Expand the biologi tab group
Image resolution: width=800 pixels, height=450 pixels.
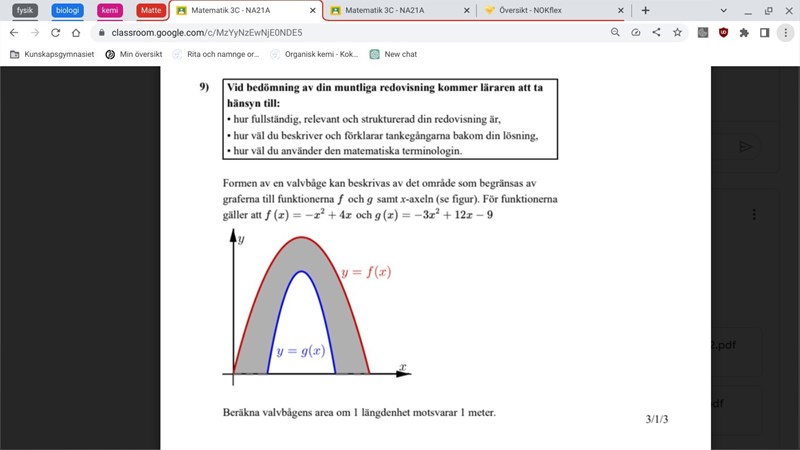tap(67, 10)
